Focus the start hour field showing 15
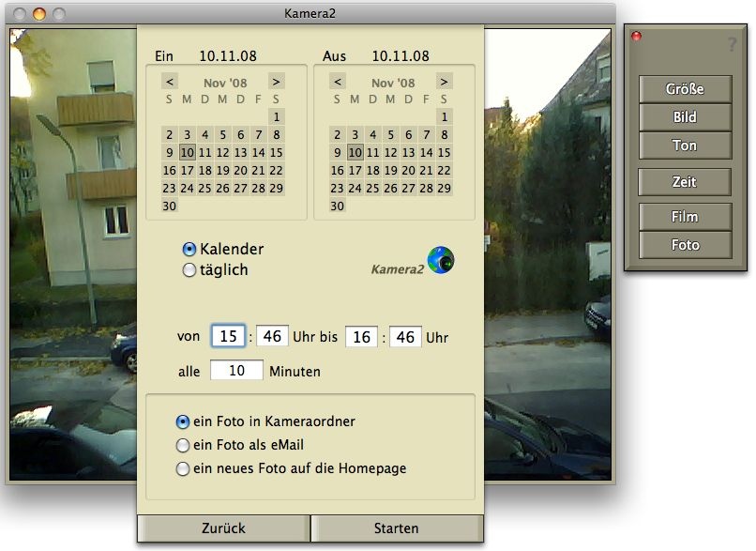 point(228,336)
